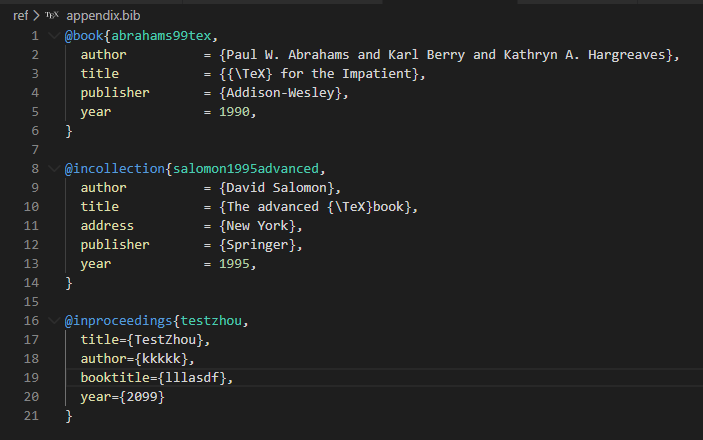Image resolution: width=703 pixels, height=440 pixels.
Task: Click the 'author' field name on line 9
Action: 104,187
